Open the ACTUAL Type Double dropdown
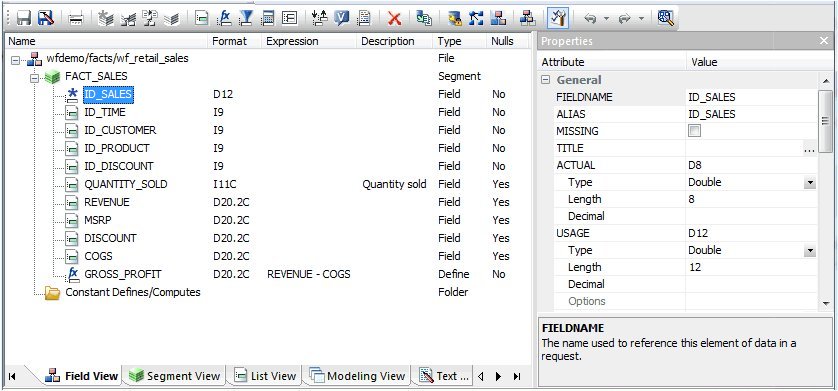Screen dimensions: 838x391 click(810, 183)
